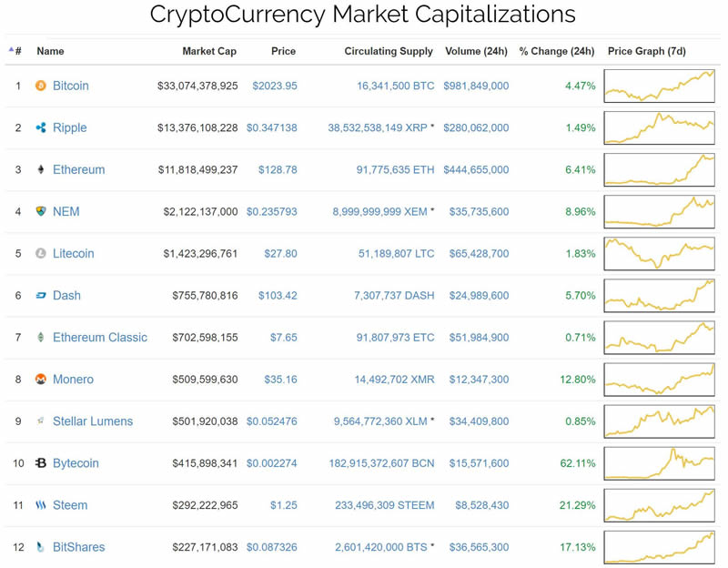Sort table by rank number column

point(17,51)
